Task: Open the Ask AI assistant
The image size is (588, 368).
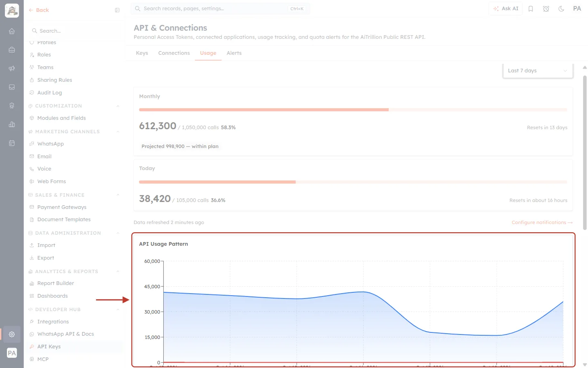Action: click(x=506, y=9)
